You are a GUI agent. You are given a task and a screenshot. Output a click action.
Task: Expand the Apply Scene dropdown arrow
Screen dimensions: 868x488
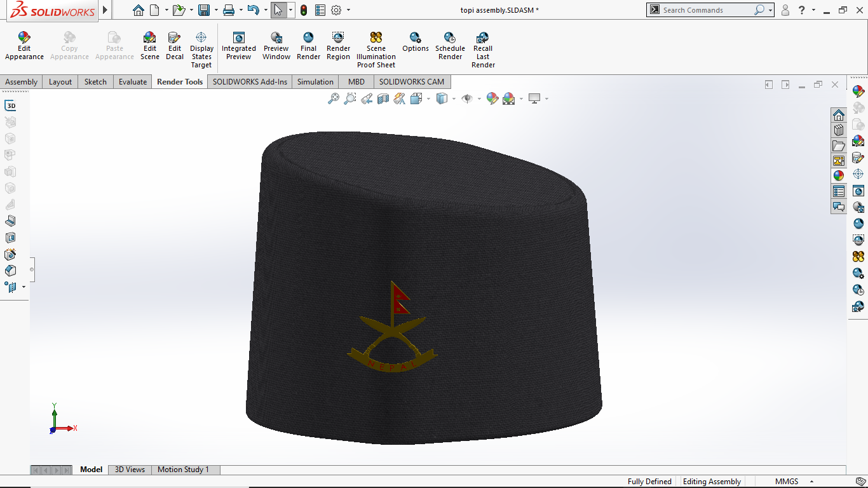(521, 98)
